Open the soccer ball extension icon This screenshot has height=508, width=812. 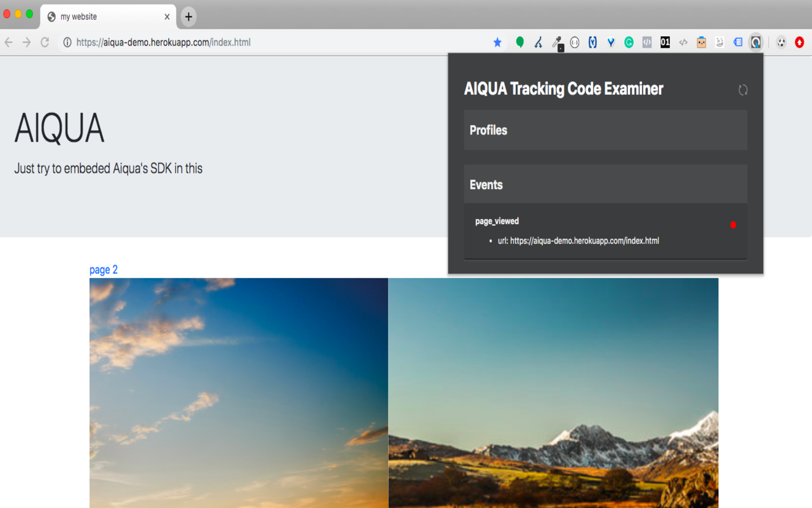click(x=780, y=42)
